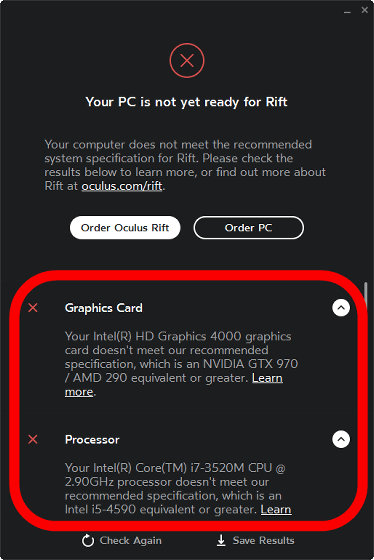Collapse the Processor section chevron
Viewport: 374px width, 560px height.
click(341, 439)
